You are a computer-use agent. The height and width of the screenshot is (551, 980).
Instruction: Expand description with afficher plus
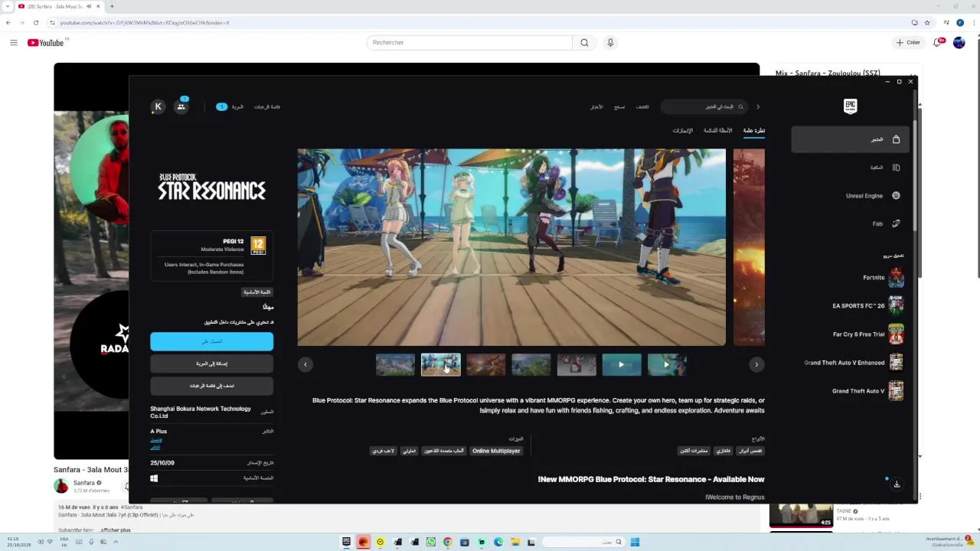coord(116,530)
